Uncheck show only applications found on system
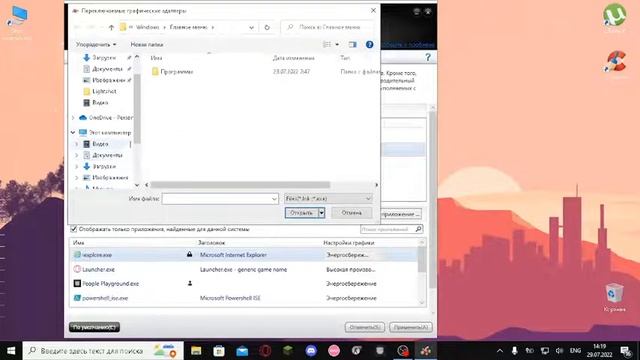 coord(74,229)
